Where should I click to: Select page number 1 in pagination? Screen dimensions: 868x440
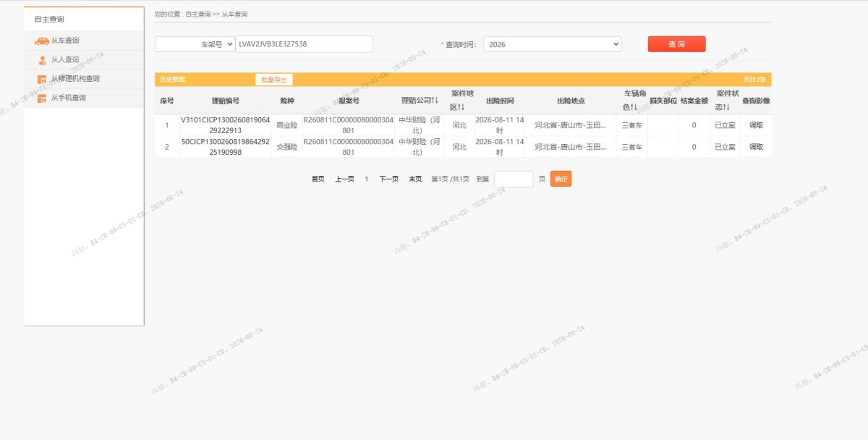[x=367, y=179]
